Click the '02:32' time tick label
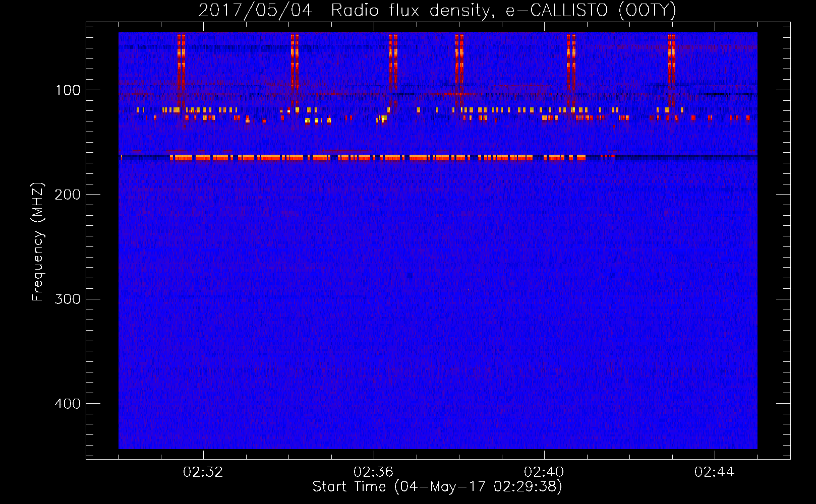Screen dimensions: 816x504 pos(203,472)
